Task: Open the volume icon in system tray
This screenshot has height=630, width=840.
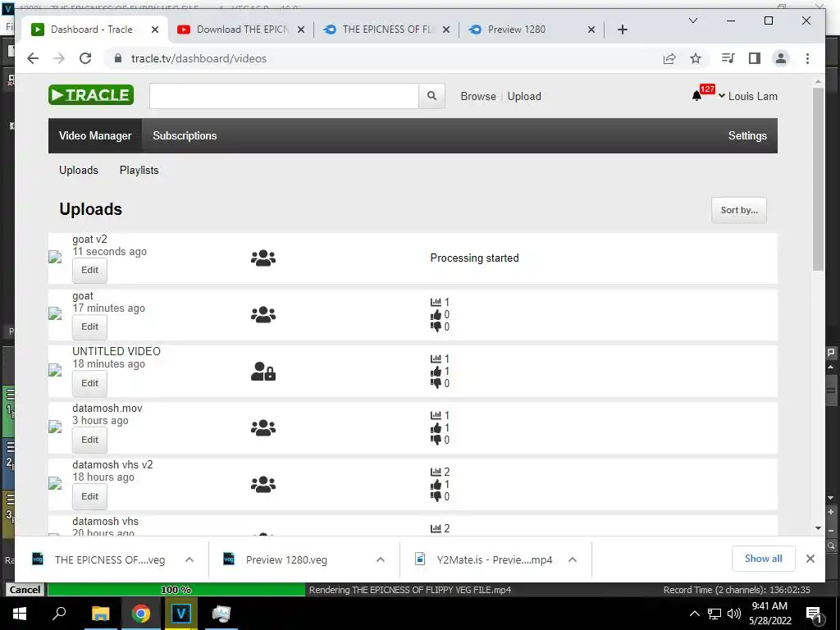Action: pos(733,614)
